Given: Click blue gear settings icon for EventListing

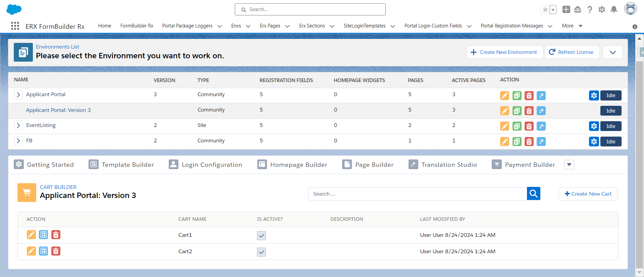Looking at the screenshot, I should coord(594,126).
